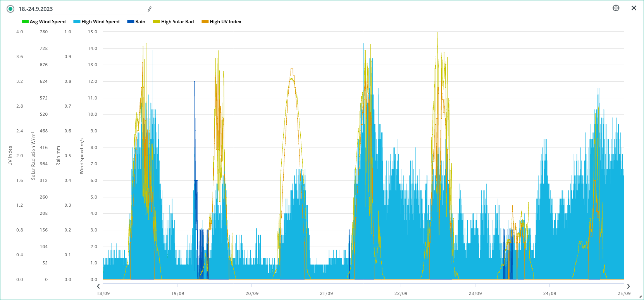Click the tall dark blue rain spike
The height and width of the screenshot is (300, 644).
pos(195,116)
